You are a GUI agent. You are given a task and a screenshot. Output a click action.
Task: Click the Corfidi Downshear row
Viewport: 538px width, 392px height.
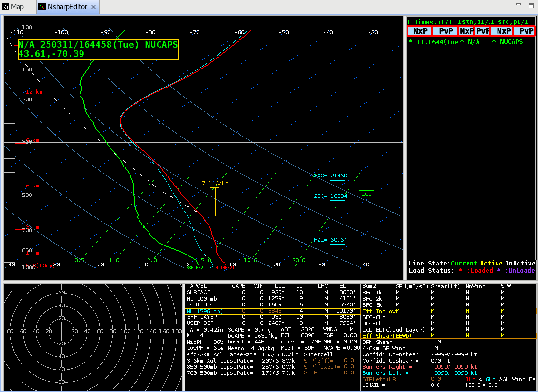(419, 354)
